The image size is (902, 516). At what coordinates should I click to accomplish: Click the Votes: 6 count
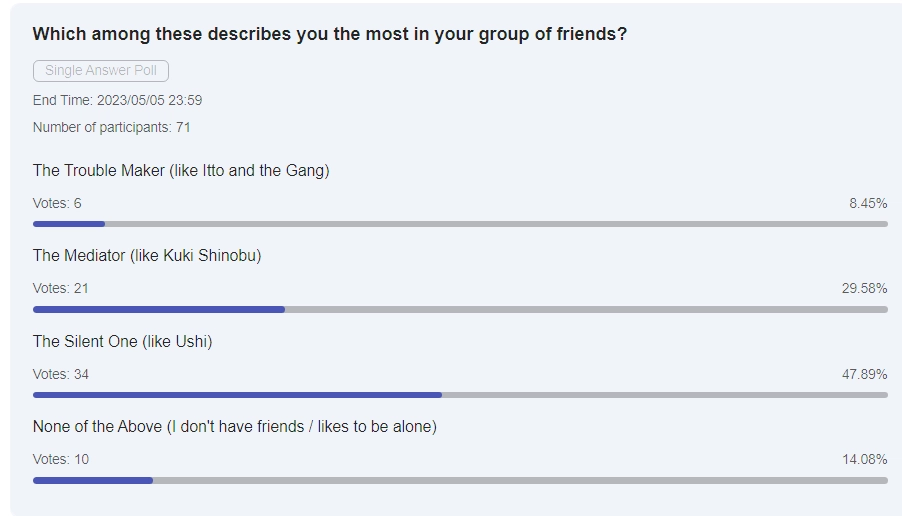57,203
